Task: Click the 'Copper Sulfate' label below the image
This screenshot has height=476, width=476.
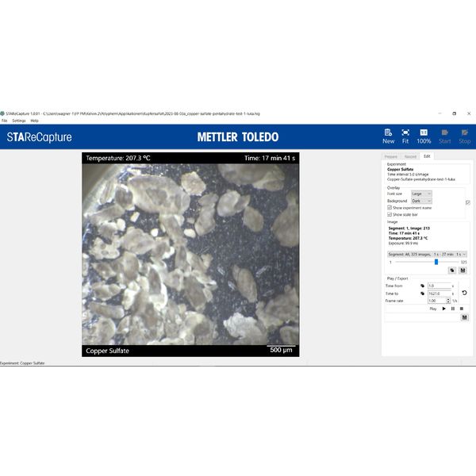Action: (x=107, y=351)
